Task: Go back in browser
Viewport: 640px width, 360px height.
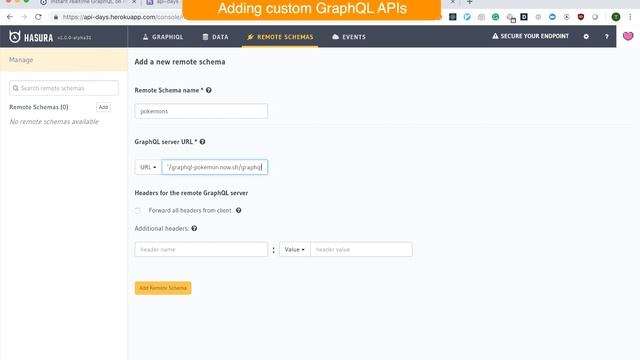Action: [x=10, y=17]
